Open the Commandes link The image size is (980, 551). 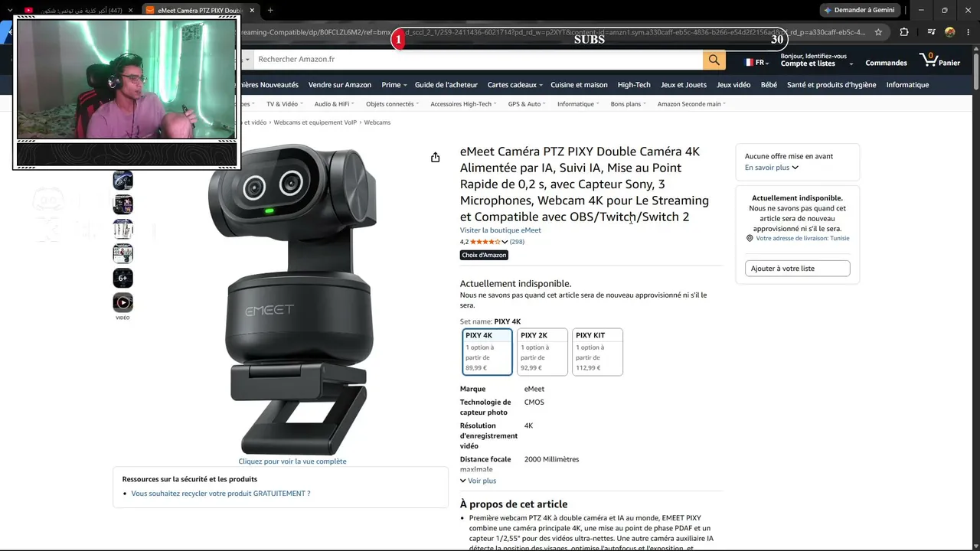886,63
